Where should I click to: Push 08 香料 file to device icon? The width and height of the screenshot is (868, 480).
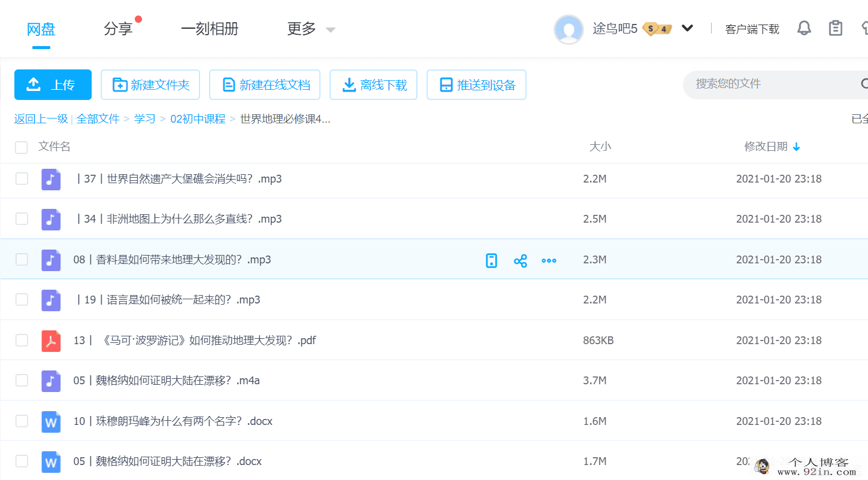coord(491,260)
